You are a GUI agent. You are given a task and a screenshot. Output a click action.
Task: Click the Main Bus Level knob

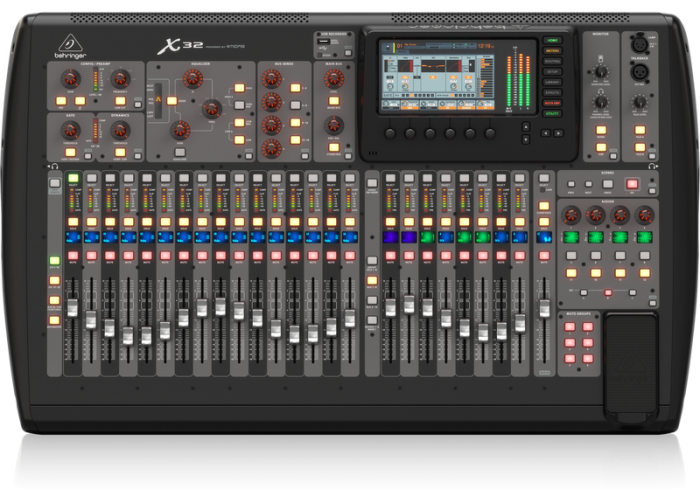333,79
